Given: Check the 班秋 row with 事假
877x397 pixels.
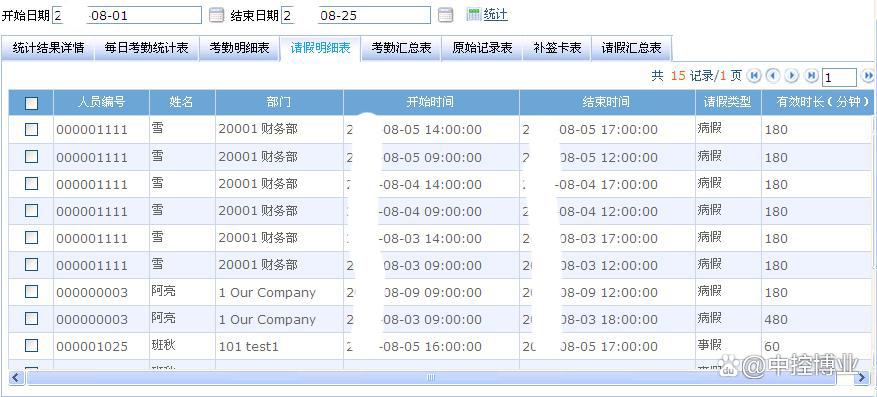Looking at the screenshot, I should (31, 346).
